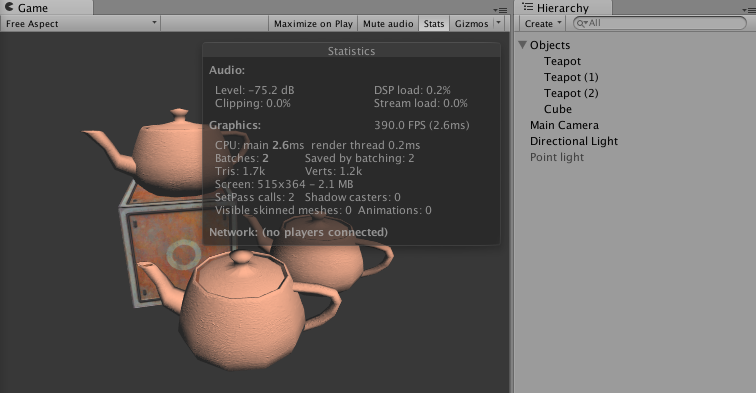Open the Game panel options menu

click(500, 10)
